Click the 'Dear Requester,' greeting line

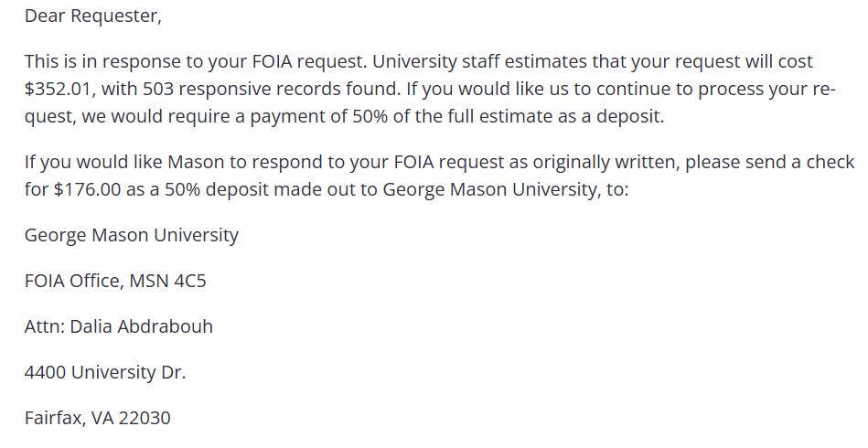pyautogui.click(x=93, y=16)
